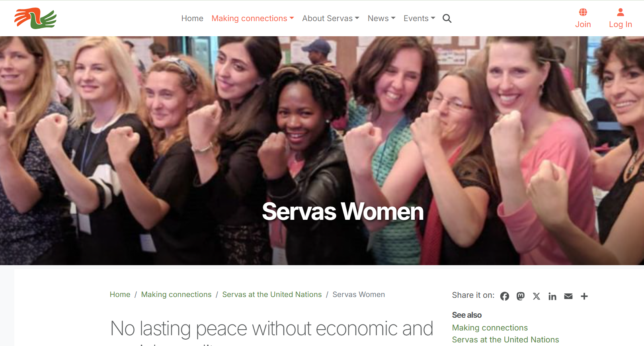Click the Join globe icon
This screenshot has height=346, width=644.
pyautogui.click(x=583, y=12)
